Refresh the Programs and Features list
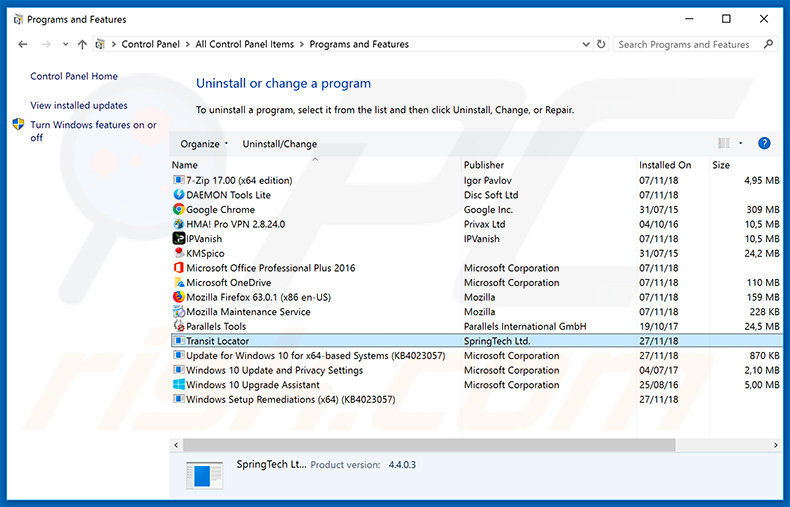The width and height of the screenshot is (790, 507). click(x=601, y=44)
